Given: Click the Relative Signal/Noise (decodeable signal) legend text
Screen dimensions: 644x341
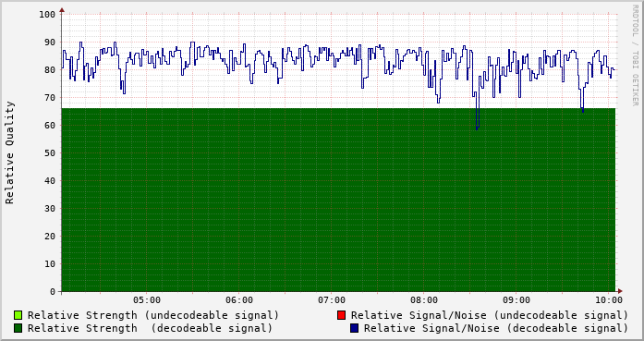Looking at the screenshot, I should click(496, 328).
